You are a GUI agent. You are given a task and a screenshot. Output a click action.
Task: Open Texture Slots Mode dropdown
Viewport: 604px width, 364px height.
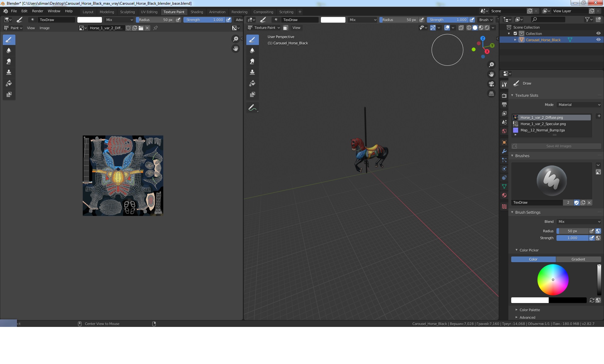pos(579,105)
